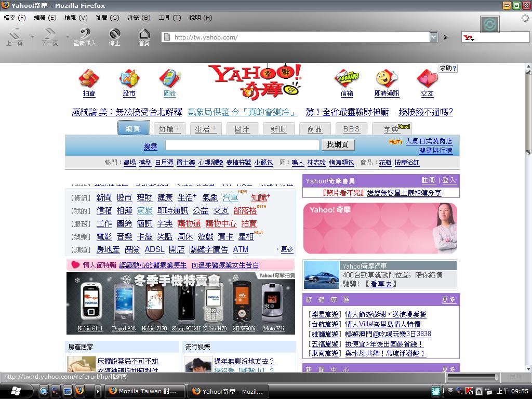
Task: Open the 搜尋排行榜 link
Action: [436, 150]
